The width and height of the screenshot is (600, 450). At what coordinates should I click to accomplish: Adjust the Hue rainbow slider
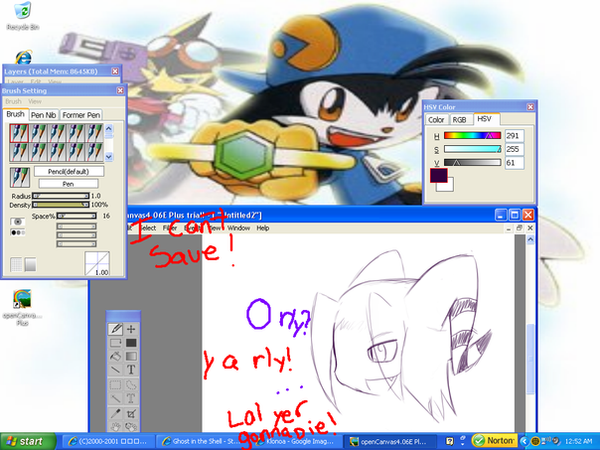pos(472,135)
